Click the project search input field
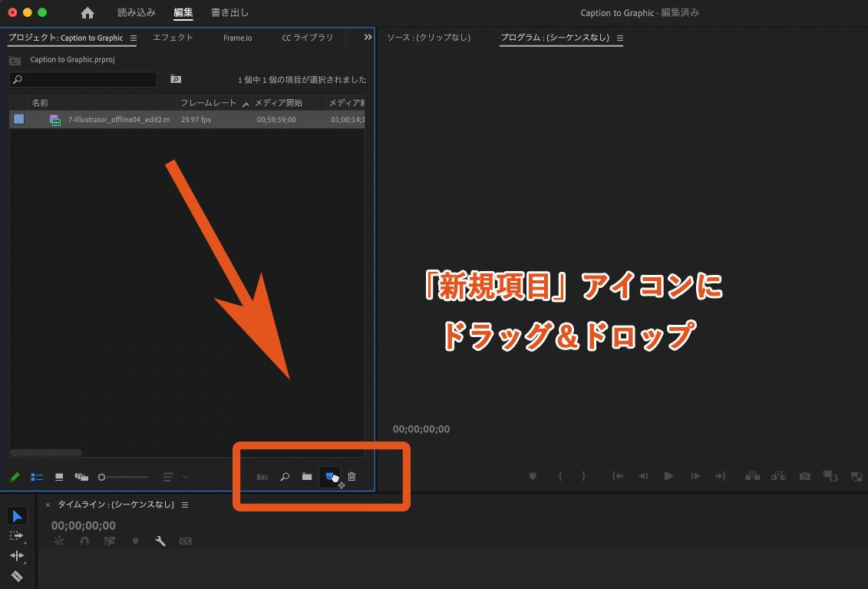The image size is (868, 589). (x=83, y=79)
